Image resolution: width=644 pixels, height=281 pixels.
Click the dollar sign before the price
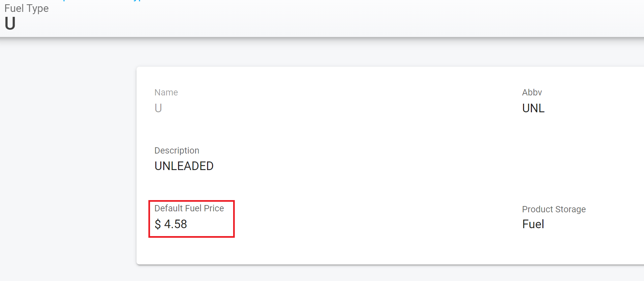tap(158, 225)
